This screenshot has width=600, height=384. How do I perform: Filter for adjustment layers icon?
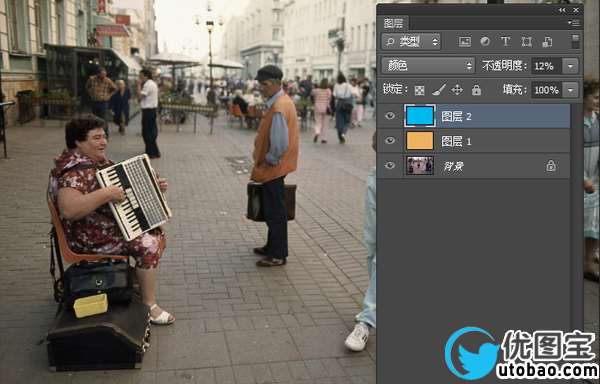pos(485,42)
